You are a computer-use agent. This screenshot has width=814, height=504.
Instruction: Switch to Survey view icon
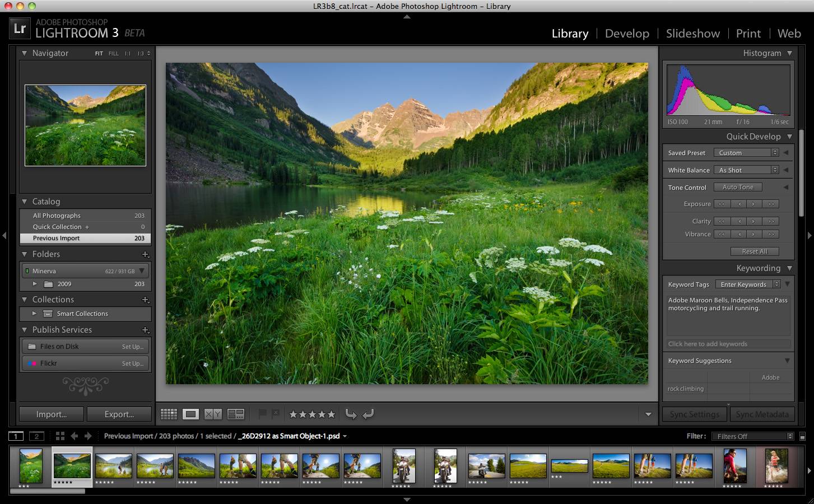pyautogui.click(x=236, y=414)
